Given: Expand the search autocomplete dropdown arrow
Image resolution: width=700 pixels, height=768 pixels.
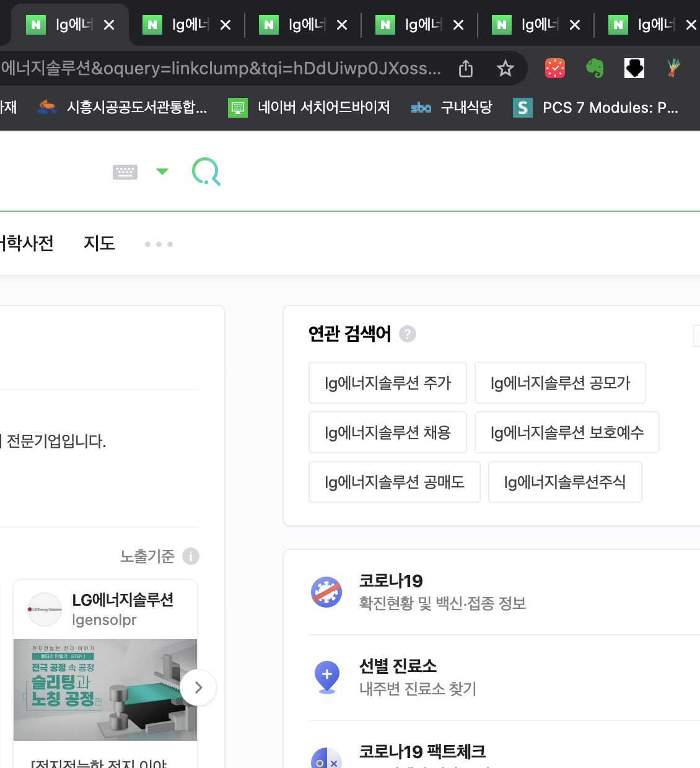Looking at the screenshot, I should pyautogui.click(x=162, y=172).
